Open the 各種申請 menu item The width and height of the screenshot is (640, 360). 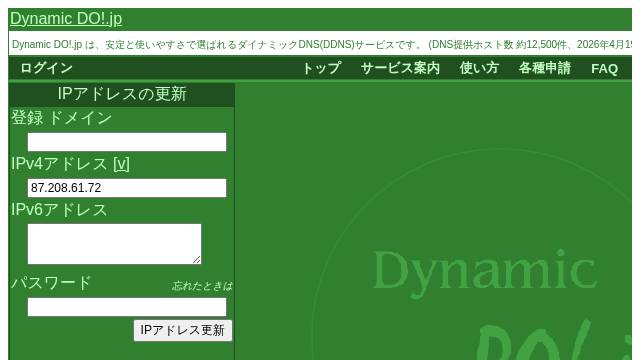click(544, 68)
